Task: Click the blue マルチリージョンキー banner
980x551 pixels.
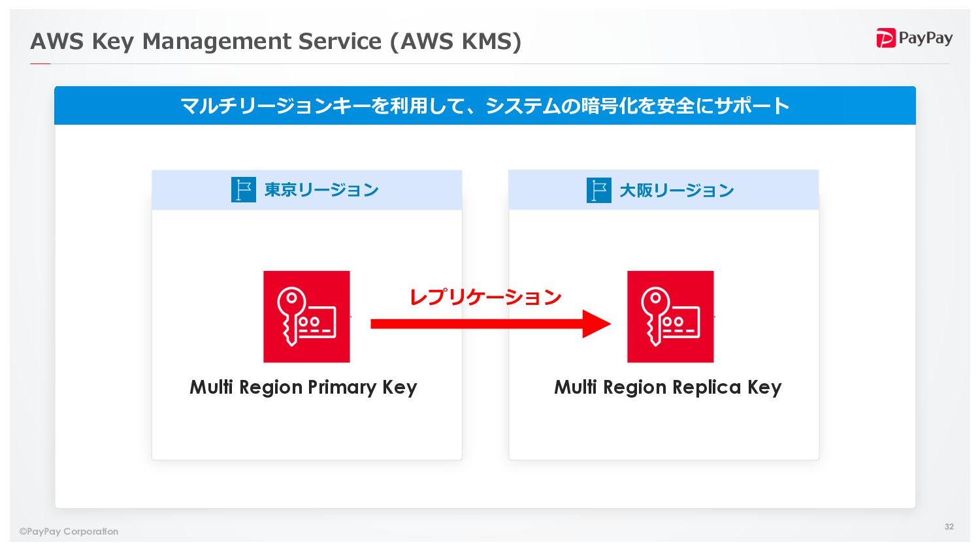Action: pyautogui.click(x=485, y=106)
